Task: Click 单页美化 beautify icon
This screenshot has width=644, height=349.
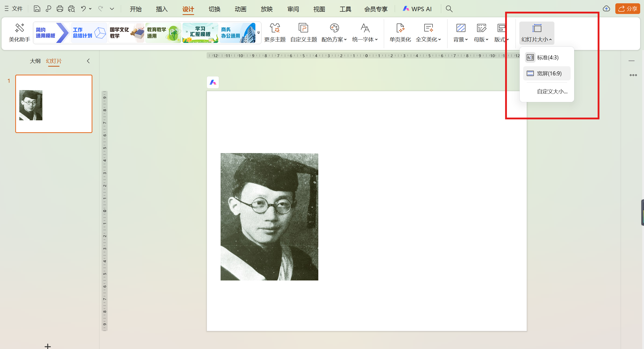Action: tap(400, 28)
